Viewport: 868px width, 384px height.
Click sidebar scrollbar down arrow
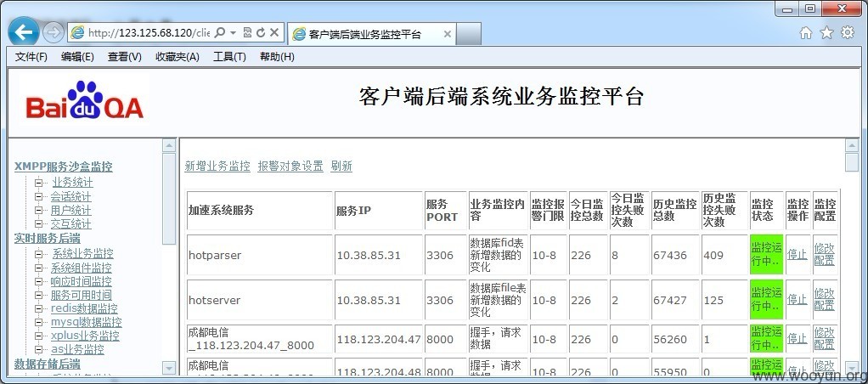click(x=169, y=368)
